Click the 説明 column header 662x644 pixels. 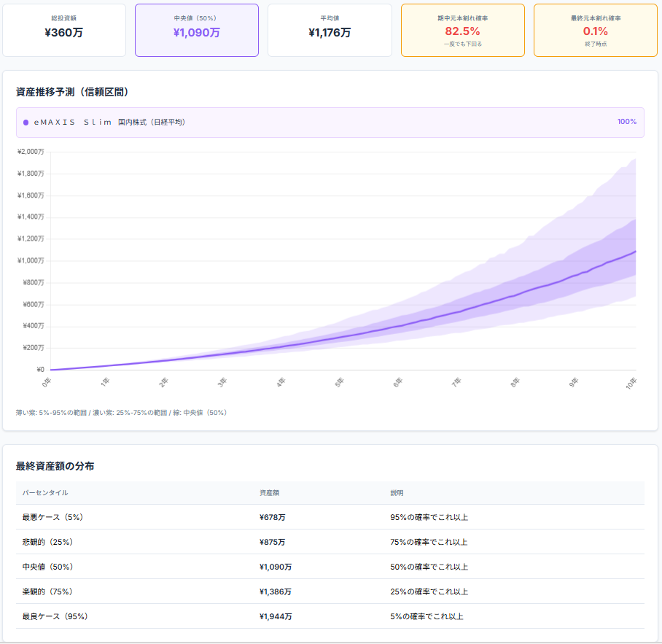coord(397,493)
